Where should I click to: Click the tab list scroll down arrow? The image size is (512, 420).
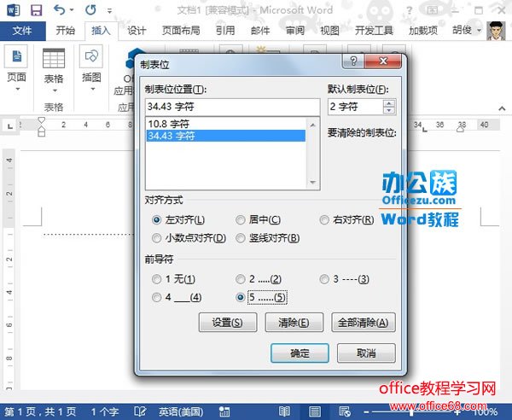point(313,182)
